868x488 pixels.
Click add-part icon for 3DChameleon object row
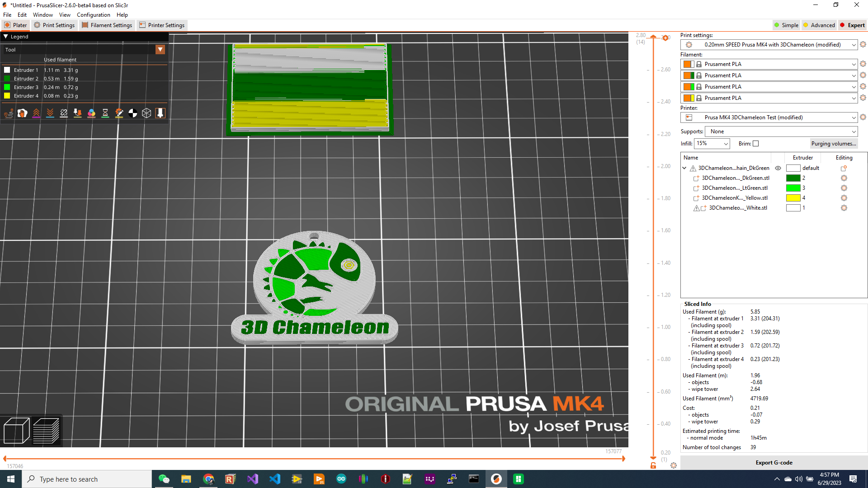(x=844, y=168)
